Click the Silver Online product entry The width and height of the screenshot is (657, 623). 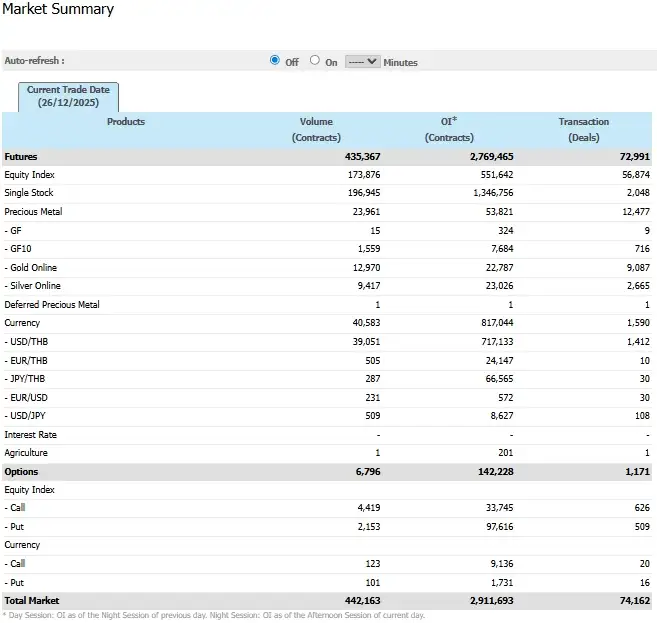(32, 286)
